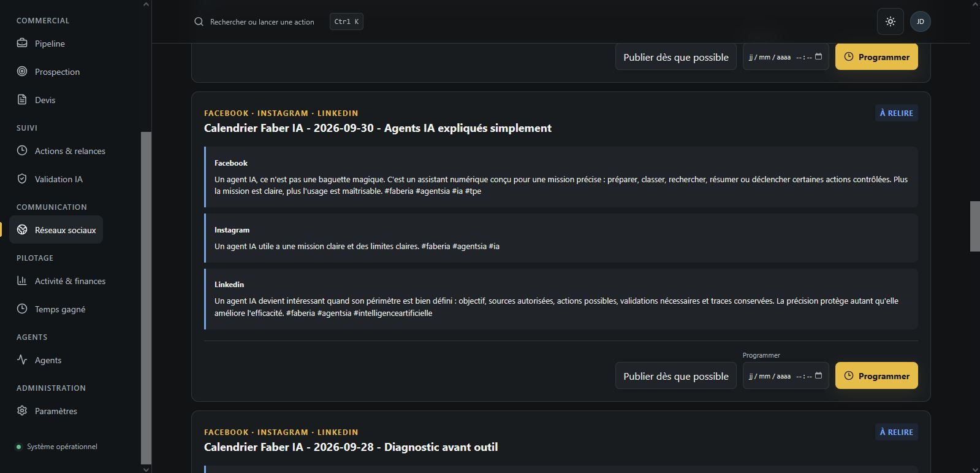The height and width of the screenshot is (473, 980).
Task: Click the Linkedin heading in the 2026-09-30 post
Action: tap(229, 285)
